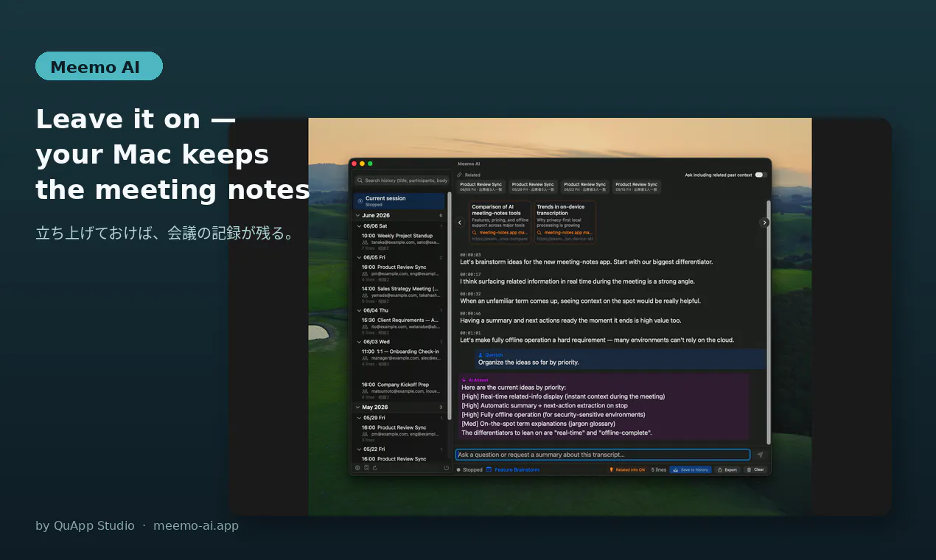Open the 06/05 Product Review Sync in sidebar
The width and height of the screenshot is (936, 560).
point(401,273)
